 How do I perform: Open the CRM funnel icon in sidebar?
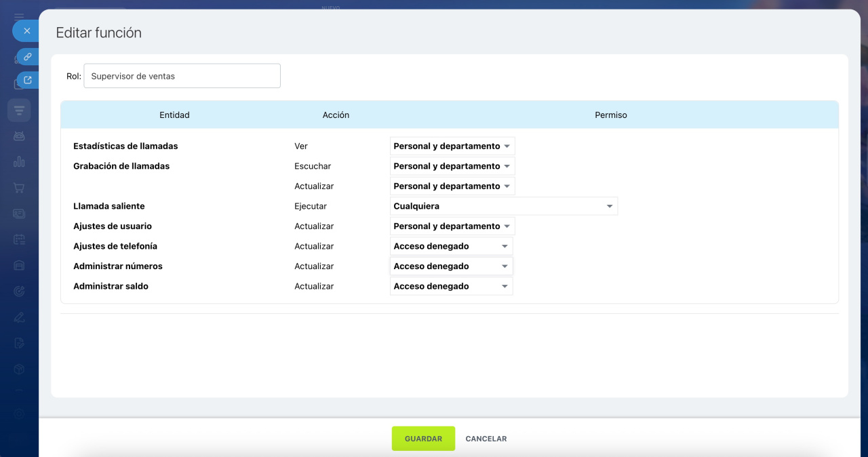(x=19, y=110)
